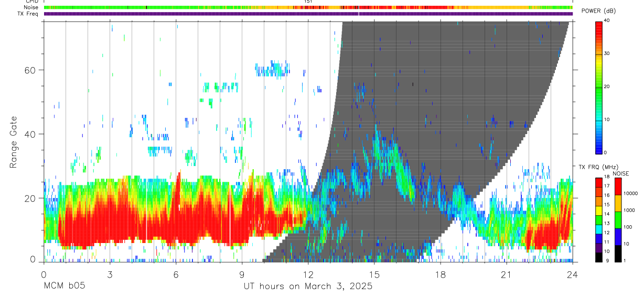Click the orange NOISE swatch between 1000 and 10000
The height and width of the screenshot is (297, 644).
pos(618,203)
